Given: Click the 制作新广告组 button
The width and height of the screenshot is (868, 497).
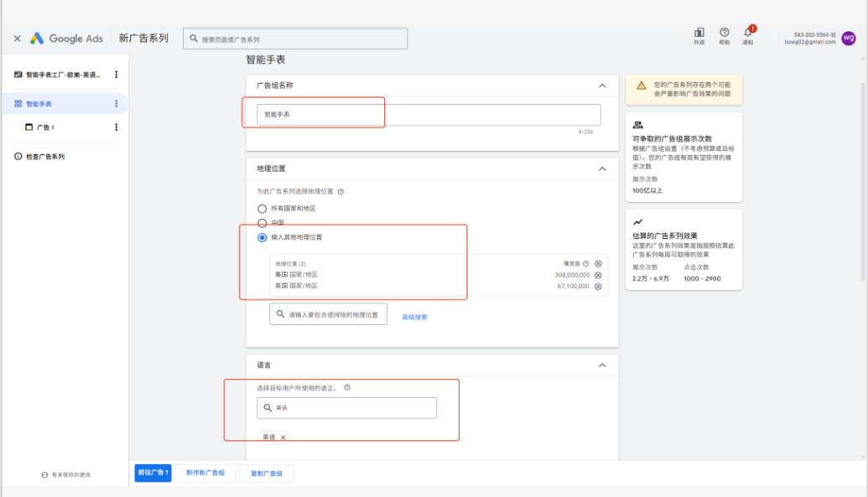Looking at the screenshot, I should click(x=205, y=474).
